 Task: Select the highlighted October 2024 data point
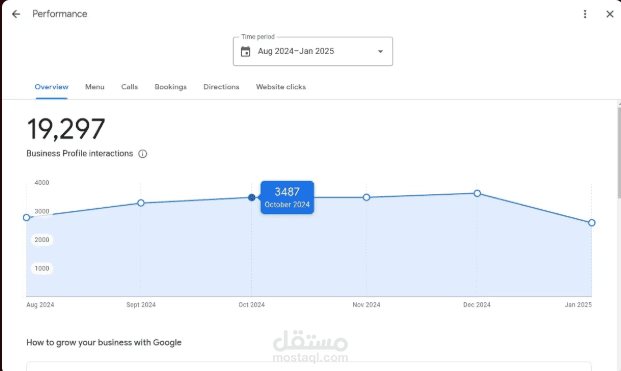(251, 197)
